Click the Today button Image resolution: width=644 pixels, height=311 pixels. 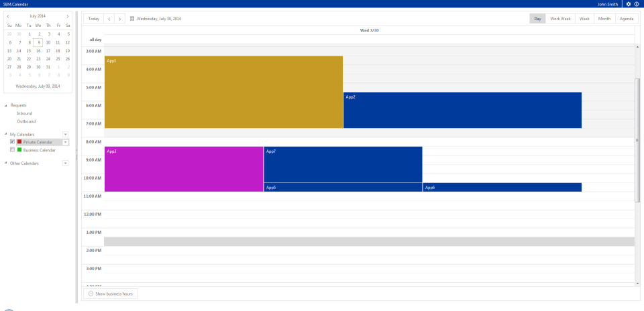tap(94, 19)
